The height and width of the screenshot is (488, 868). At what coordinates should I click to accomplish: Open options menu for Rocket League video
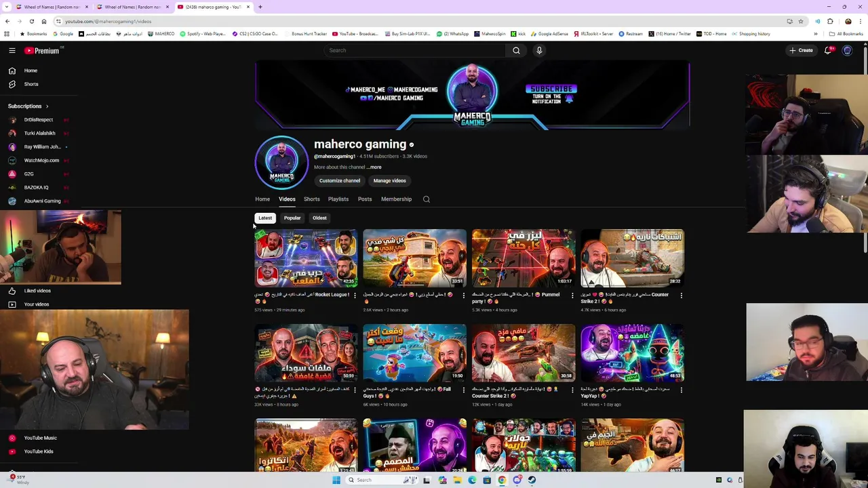355,296
